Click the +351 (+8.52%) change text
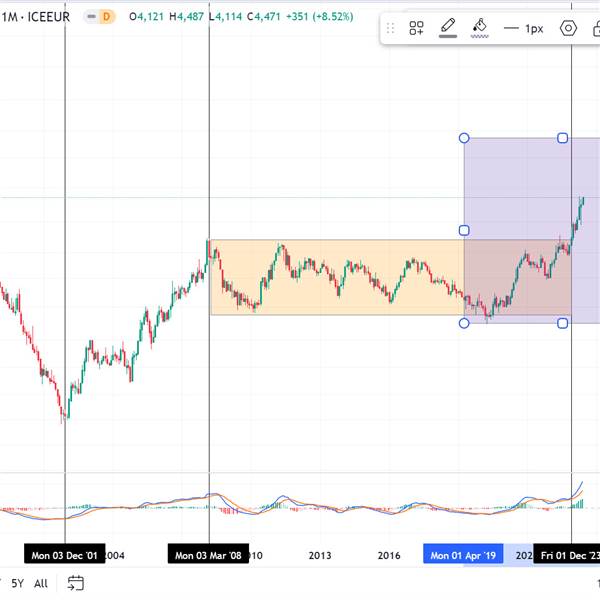Screen dimensions: 600x600 point(320,17)
